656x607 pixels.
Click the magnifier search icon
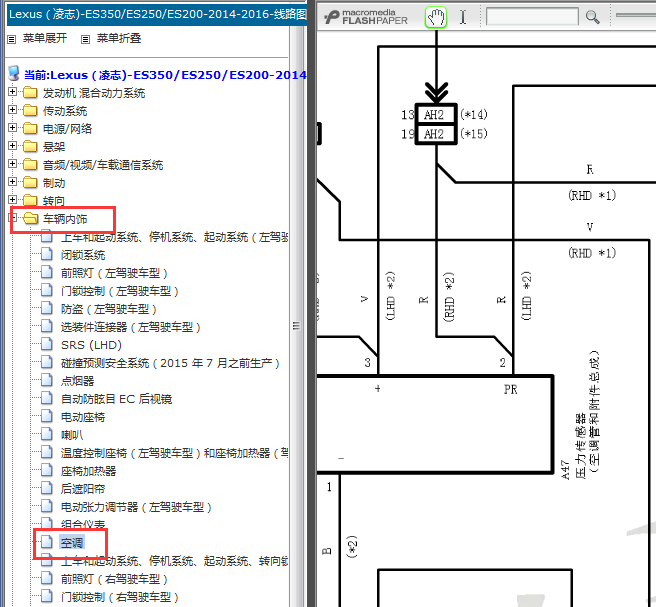coord(592,18)
